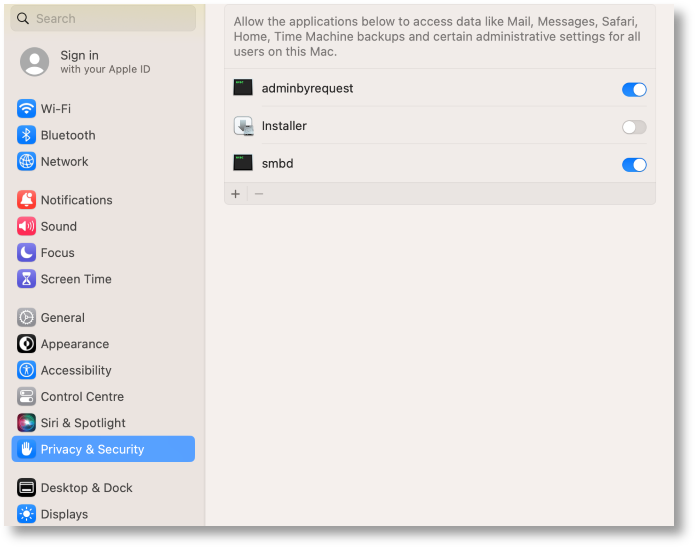Click the Focus moon icon

coord(26,253)
